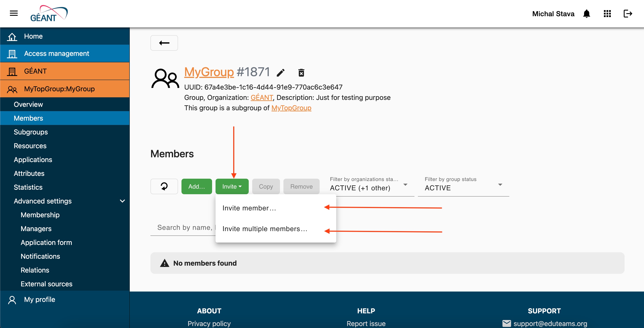The width and height of the screenshot is (644, 328).
Task: Click the Remove button
Action: (301, 186)
